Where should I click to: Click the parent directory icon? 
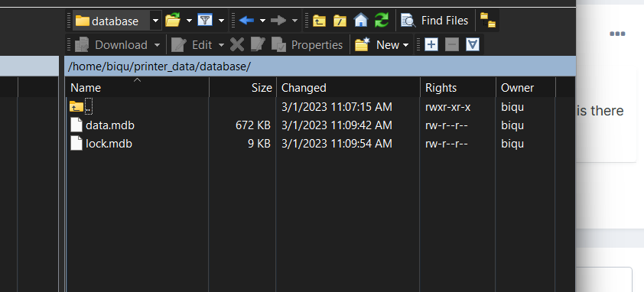click(319, 21)
